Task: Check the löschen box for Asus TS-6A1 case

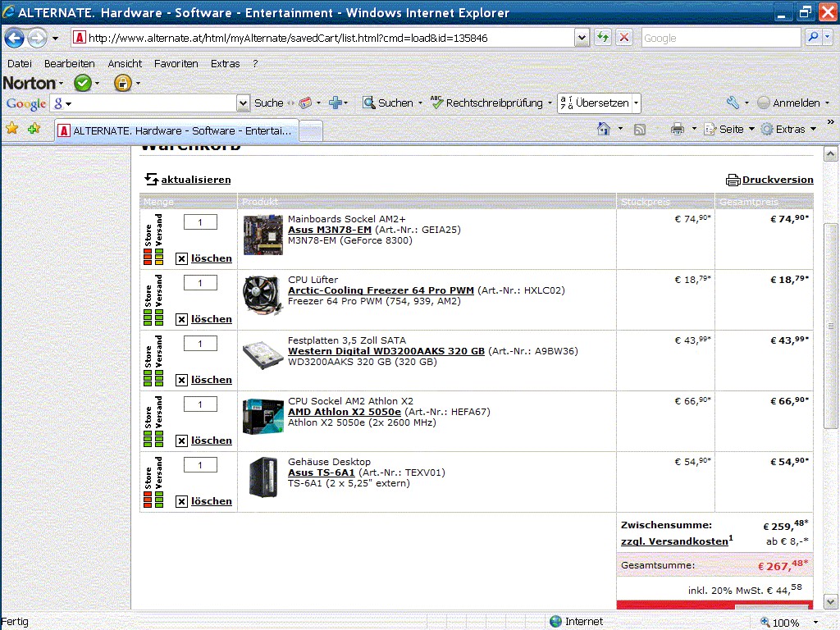Action: pos(181,501)
